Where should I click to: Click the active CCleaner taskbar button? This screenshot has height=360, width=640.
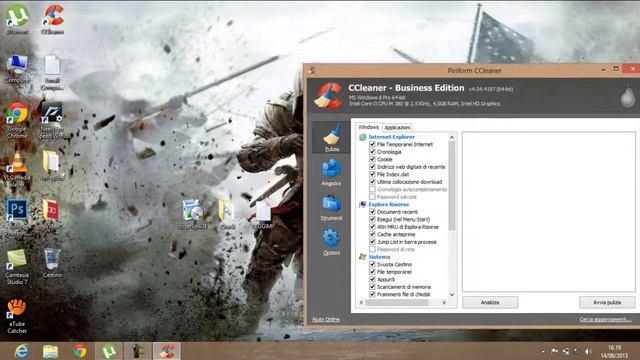[x=167, y=351]
